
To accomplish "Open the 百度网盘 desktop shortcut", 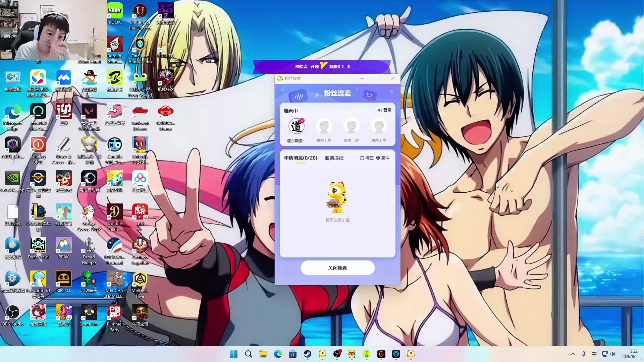I will [x=140, y=181].
